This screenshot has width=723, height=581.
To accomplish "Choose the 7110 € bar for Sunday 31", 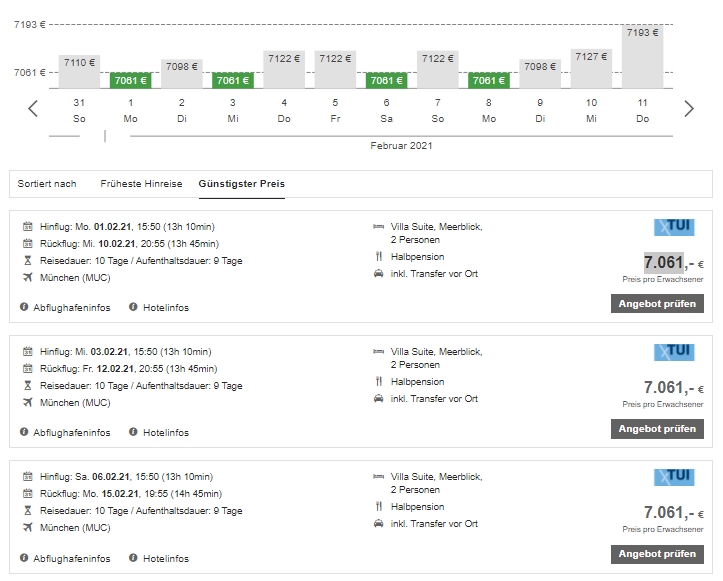I will coord(80,71).
